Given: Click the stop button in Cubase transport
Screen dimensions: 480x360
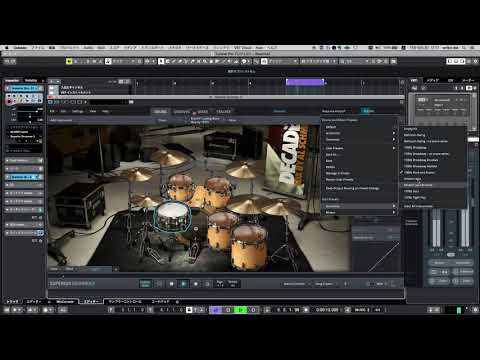Looking at the screenshot, I should point(228,310).
